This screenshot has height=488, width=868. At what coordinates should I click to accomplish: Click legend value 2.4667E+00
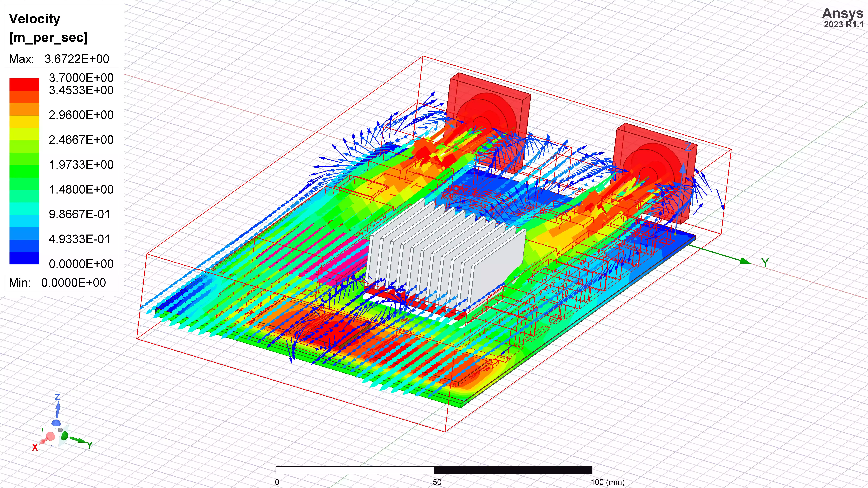pyautogui.click(x=81, y=140)
